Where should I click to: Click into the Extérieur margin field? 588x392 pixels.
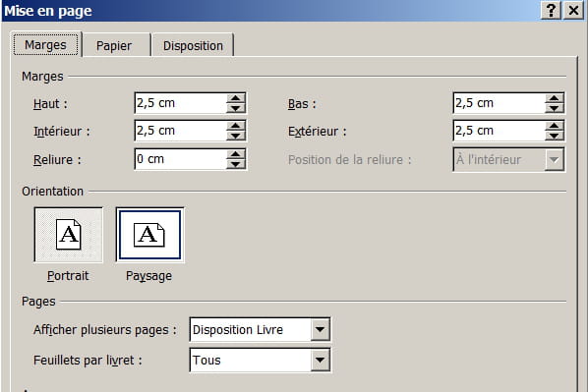tap(500, 131)
